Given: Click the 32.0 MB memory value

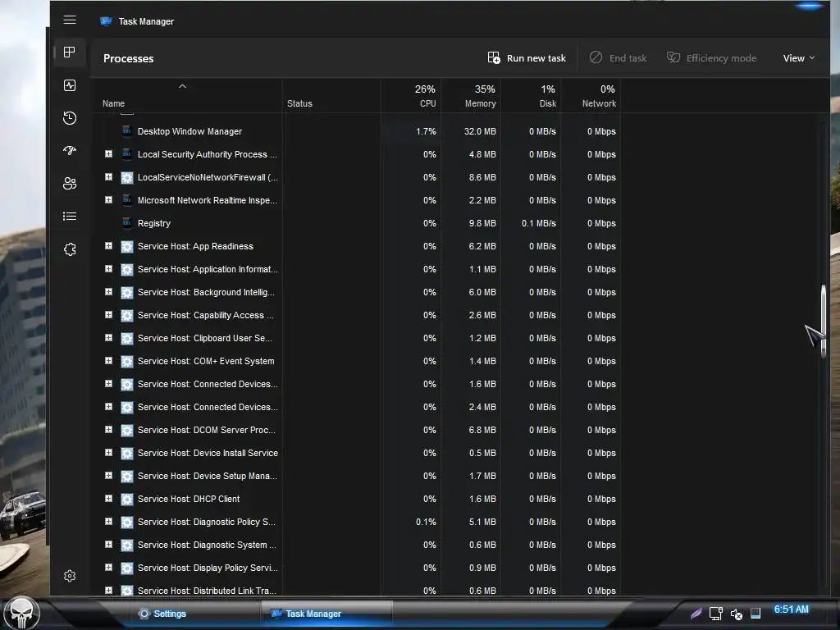Looking at the screenshot, I should click(x=480, y=131).
